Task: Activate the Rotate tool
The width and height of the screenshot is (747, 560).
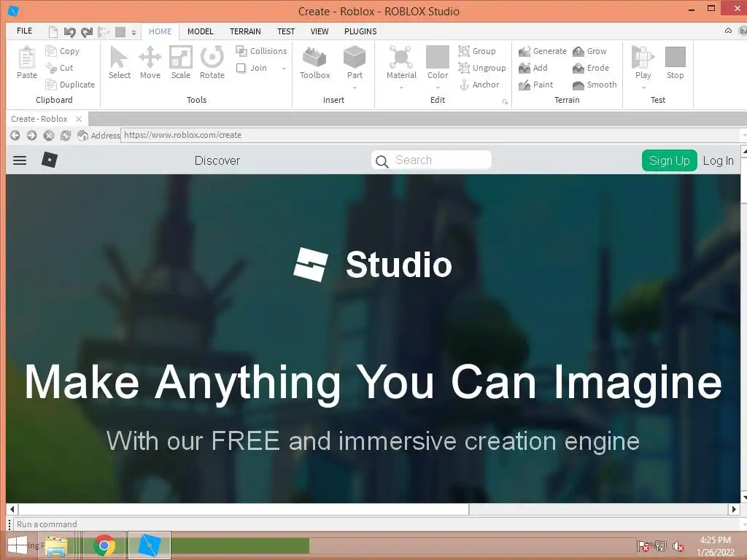Action: (x=212, y=63)
